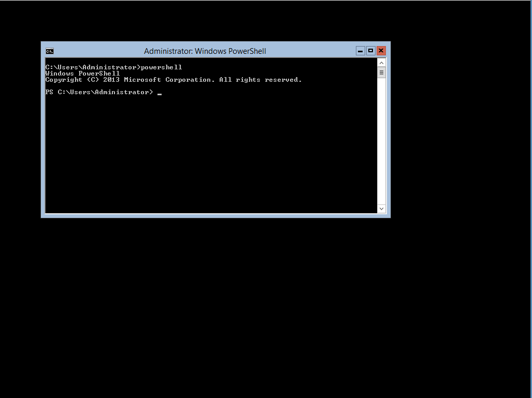Minimize the Administrator: Windows PowerShell window
The width and height of the screenshot is (532, 398).
[361, 51]
